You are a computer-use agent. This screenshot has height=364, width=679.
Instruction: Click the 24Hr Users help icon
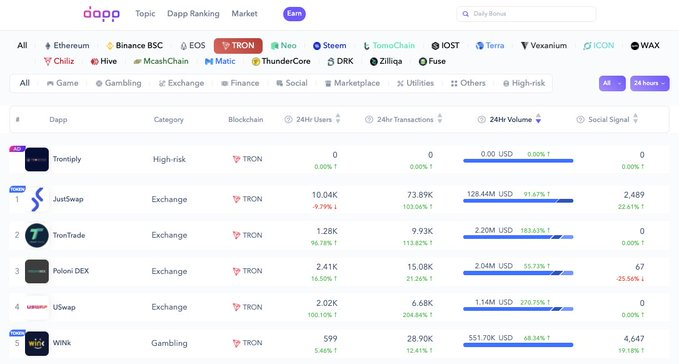coord(288,119)
